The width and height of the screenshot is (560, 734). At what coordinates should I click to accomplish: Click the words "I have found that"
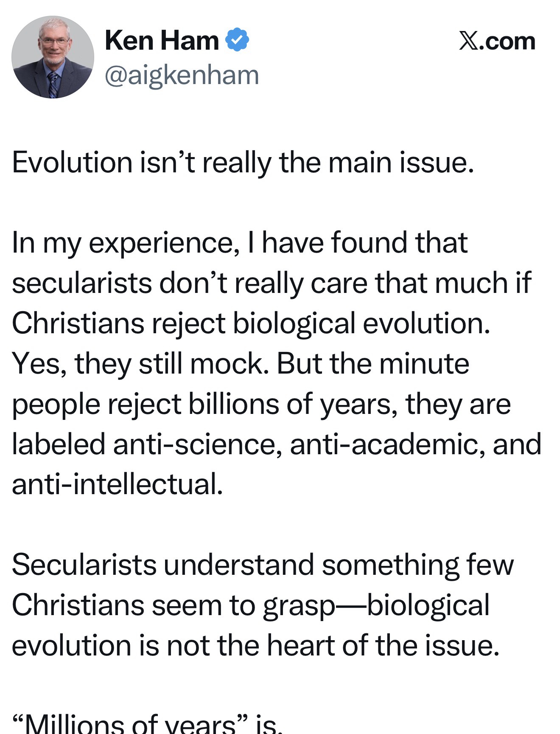coord(365,243)
